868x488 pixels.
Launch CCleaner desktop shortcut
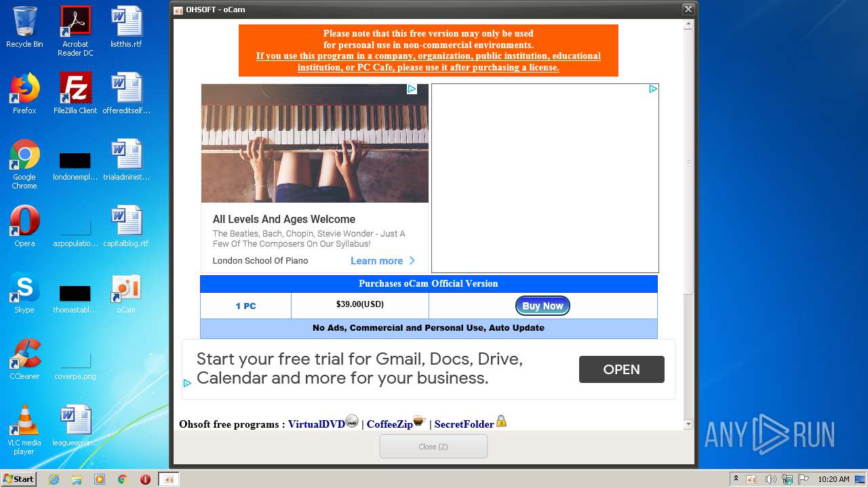pos(24,359)
